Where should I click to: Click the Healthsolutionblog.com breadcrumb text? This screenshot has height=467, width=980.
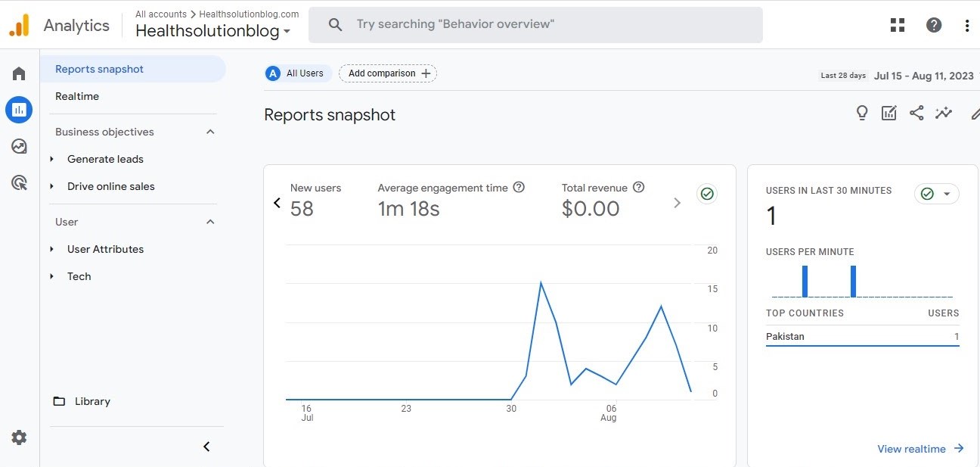249,14
